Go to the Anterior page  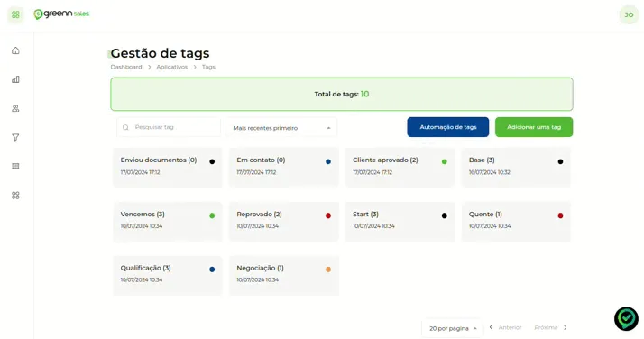point(506,327)
